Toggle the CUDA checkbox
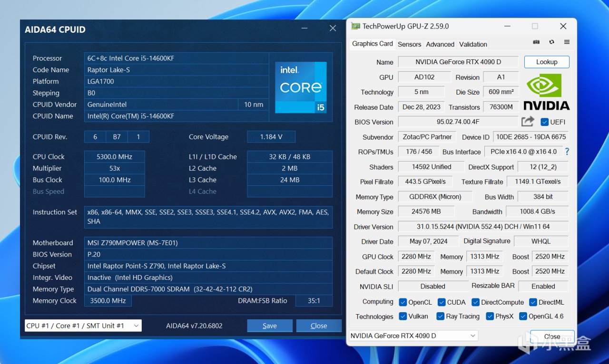The image size is (609, 364). coord(442,302)
